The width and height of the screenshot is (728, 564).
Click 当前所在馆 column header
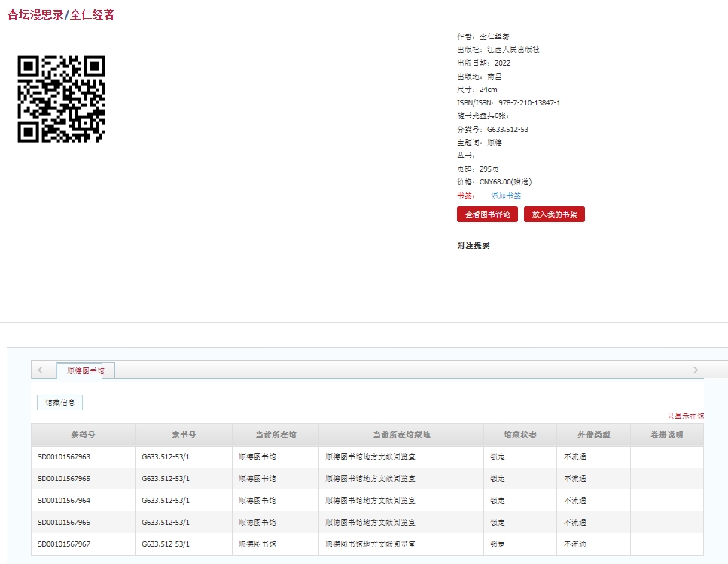[276, 435]
